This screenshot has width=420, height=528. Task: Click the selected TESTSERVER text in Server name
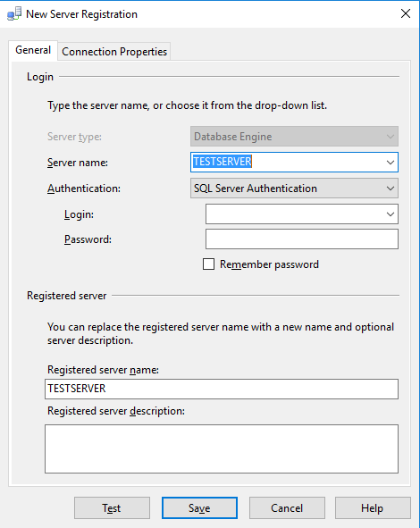(223, 162)
